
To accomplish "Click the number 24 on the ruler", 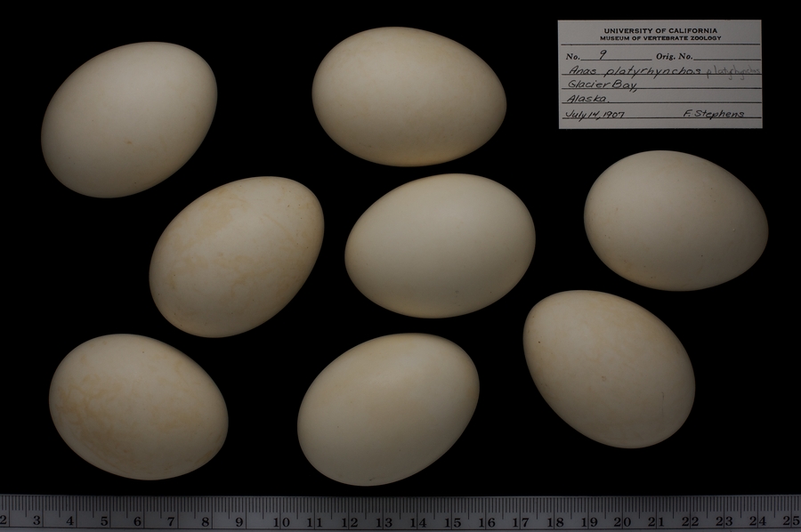I will point(758,521).
